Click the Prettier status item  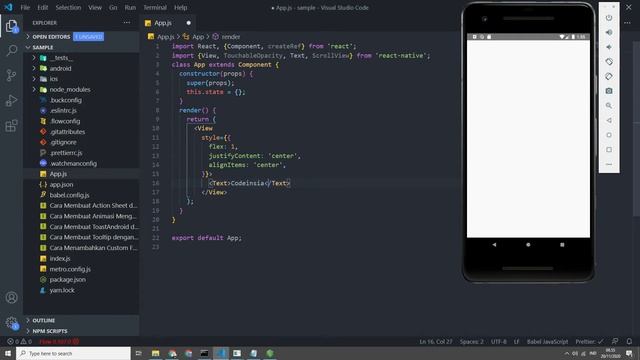click(x=589, y=341)
